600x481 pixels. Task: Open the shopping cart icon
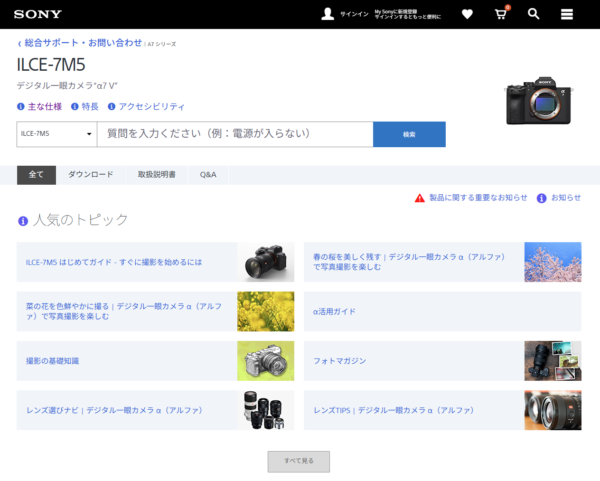click(501, 14)
